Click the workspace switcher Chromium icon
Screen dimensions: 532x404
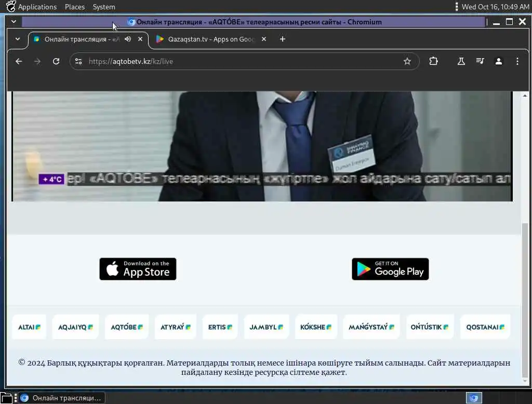pos(474,398)
